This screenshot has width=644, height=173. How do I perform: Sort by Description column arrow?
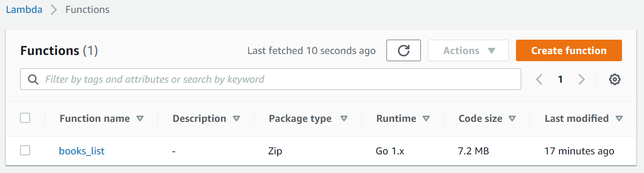click(236, 119)
